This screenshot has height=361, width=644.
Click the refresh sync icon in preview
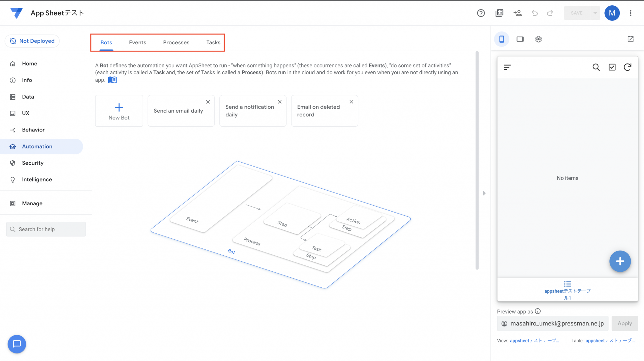[627, 67]
